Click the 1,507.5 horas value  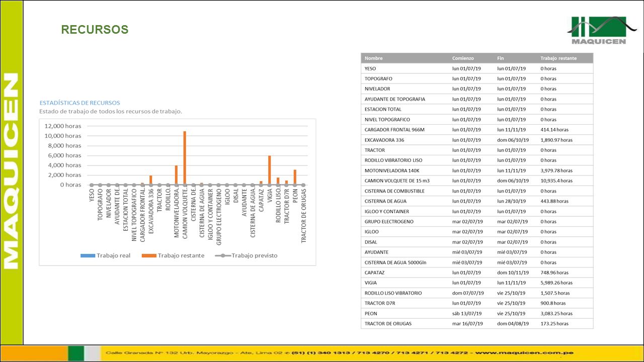(555, 293)
